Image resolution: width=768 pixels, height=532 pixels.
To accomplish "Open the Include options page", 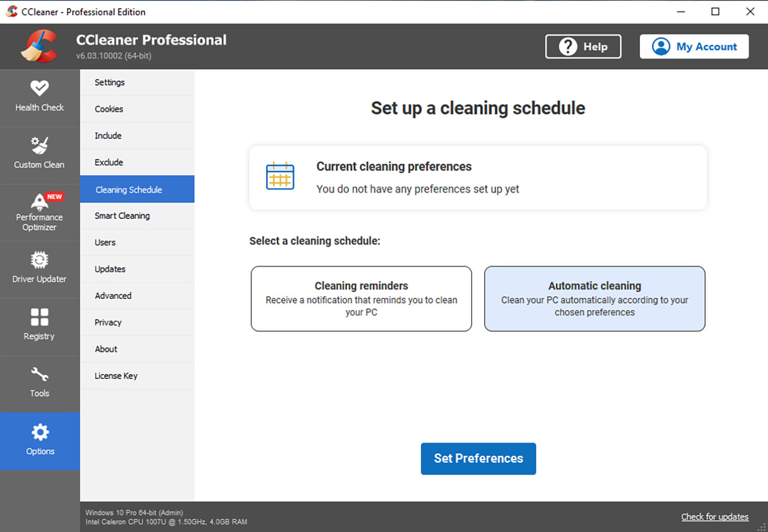I will pos(137,136).
